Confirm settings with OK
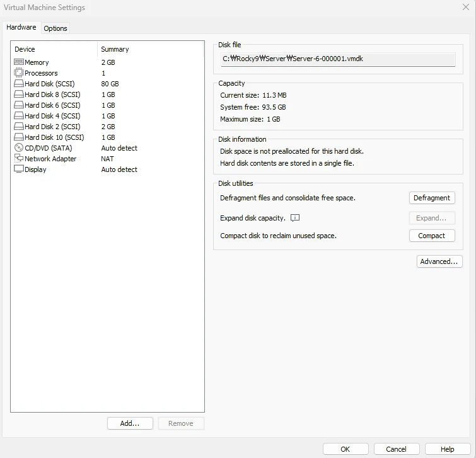Screen dimensions: 476x458 345,449
